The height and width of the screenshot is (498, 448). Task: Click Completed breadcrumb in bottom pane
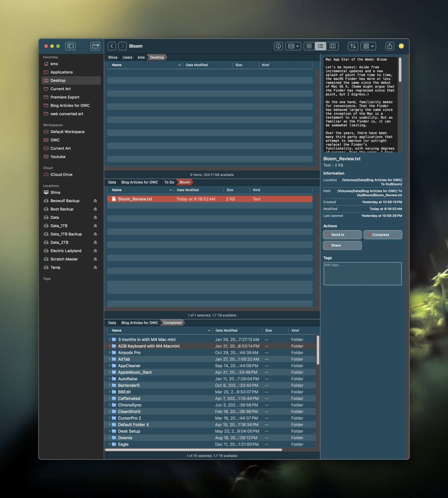(172, 323)
